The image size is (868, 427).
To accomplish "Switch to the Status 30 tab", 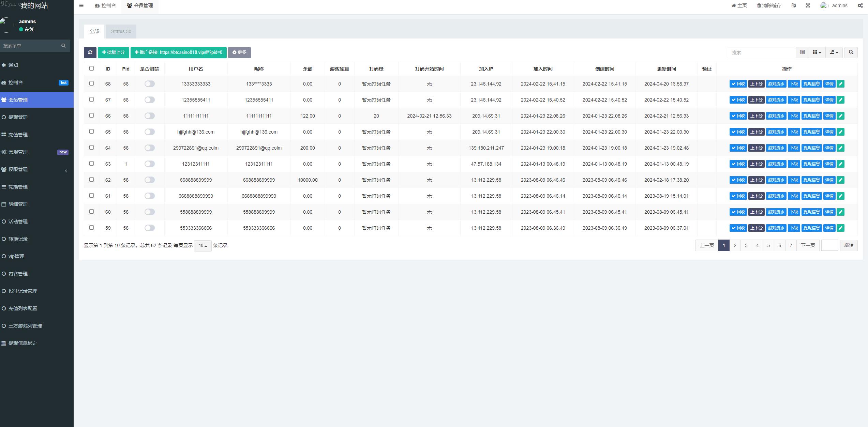I will pyautogui.click(x=121, y=31).
